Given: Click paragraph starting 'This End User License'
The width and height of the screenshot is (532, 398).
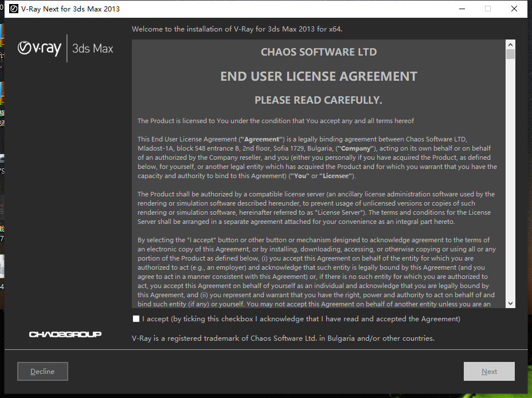Looking at the screenshot, I should tap(317, 157).
